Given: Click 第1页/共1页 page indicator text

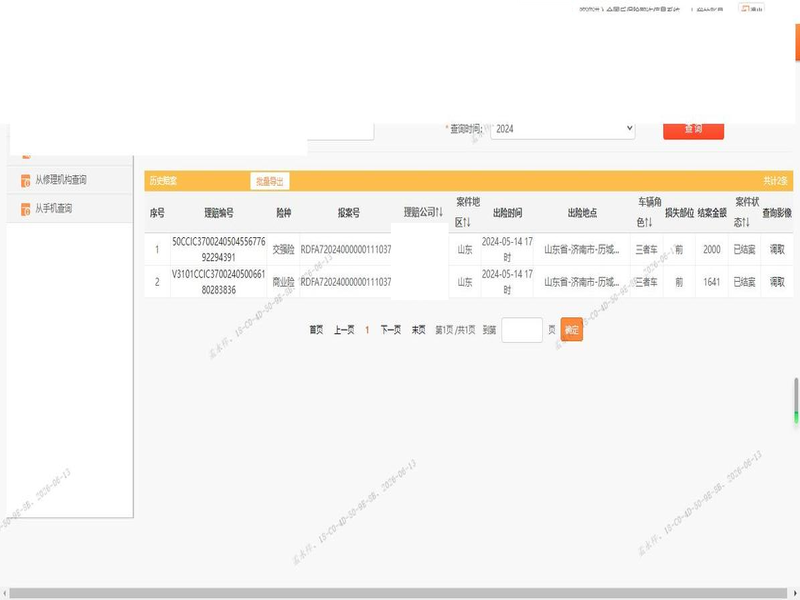Looking at the screenshot, I should [x=455, y=330].
